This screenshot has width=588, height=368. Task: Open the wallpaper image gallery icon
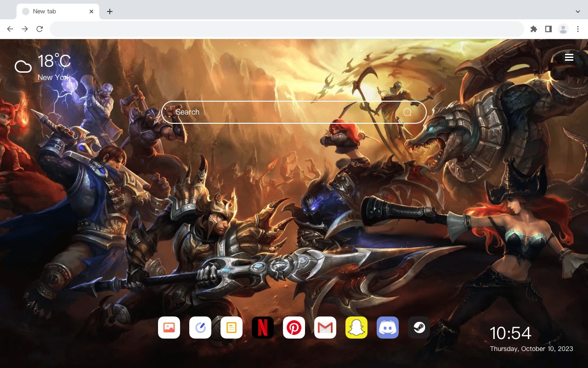point(169,328)
